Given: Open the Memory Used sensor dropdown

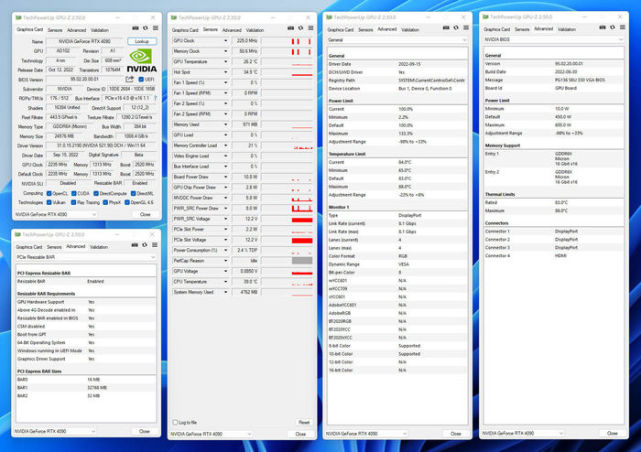Looking at the screenshot, I should click(225, 124).
